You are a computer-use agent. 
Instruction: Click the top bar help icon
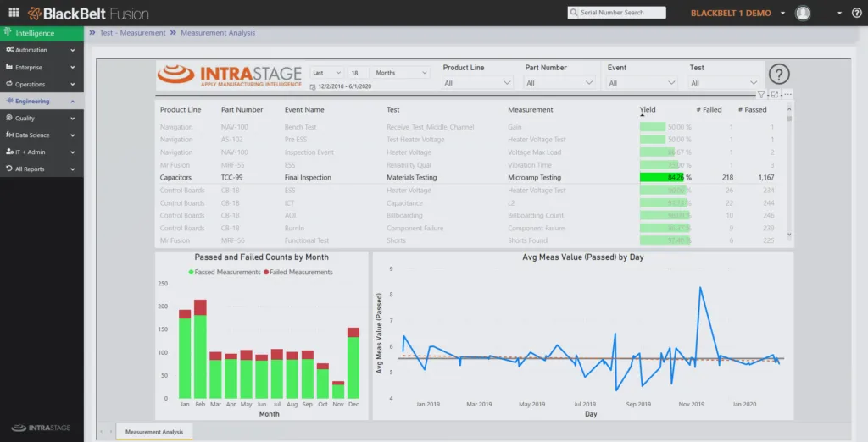click(856, 13)
